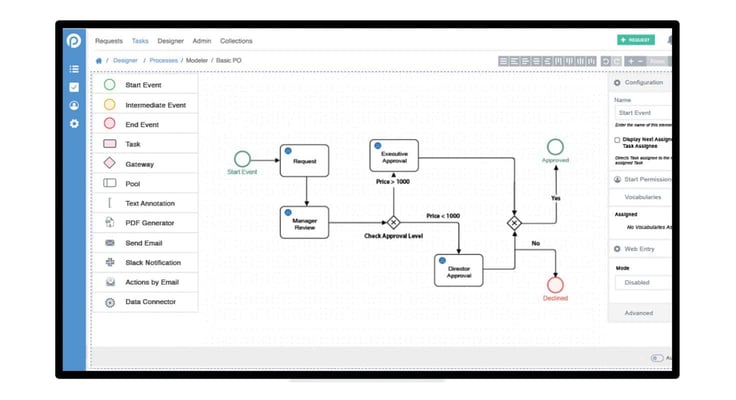Image resolution: width=736 pixels, height=400 pixels.
Task: Open the Admin menu
Action: click(x=202, y=41)
